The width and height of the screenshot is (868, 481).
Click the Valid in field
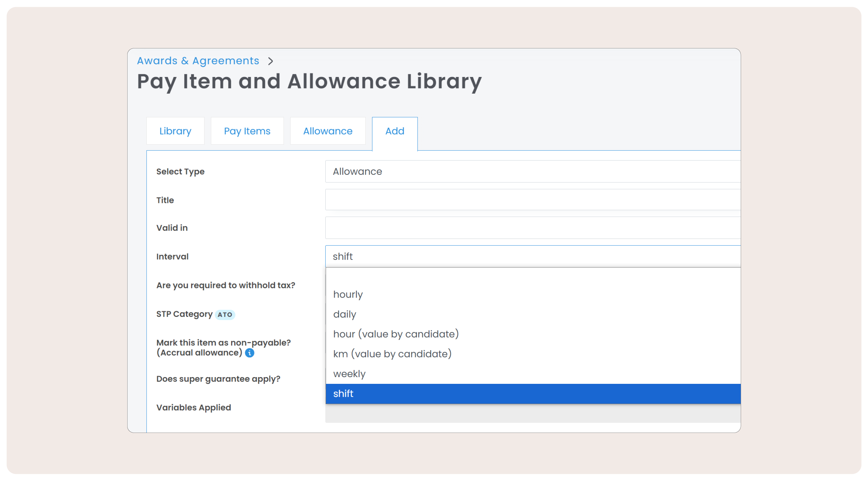pyautogui.click(x=532, y=228)
